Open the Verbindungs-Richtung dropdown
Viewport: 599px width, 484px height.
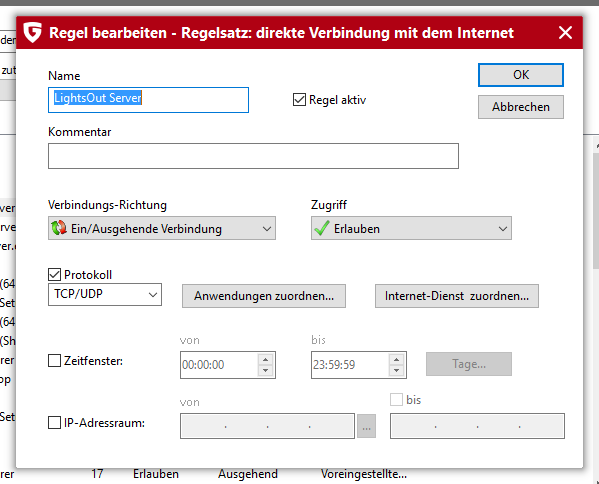click(x=162, y=228)
